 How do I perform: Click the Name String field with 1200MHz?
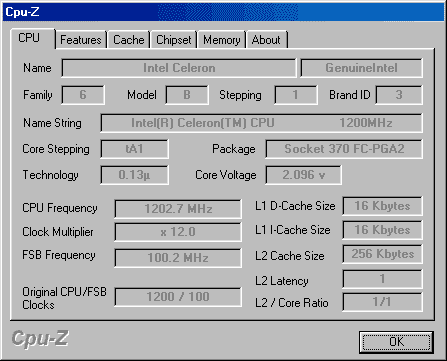[x=261, y=123]
